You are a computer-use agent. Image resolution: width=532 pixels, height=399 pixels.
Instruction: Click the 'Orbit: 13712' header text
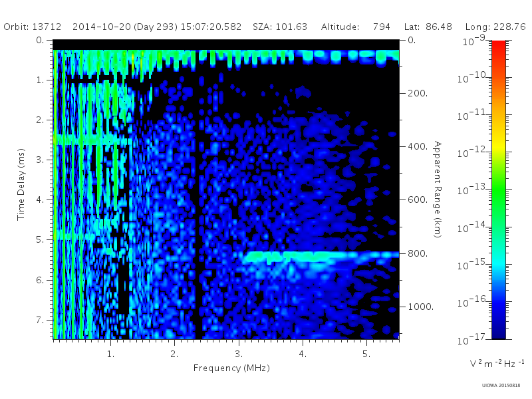pos(32,27)
